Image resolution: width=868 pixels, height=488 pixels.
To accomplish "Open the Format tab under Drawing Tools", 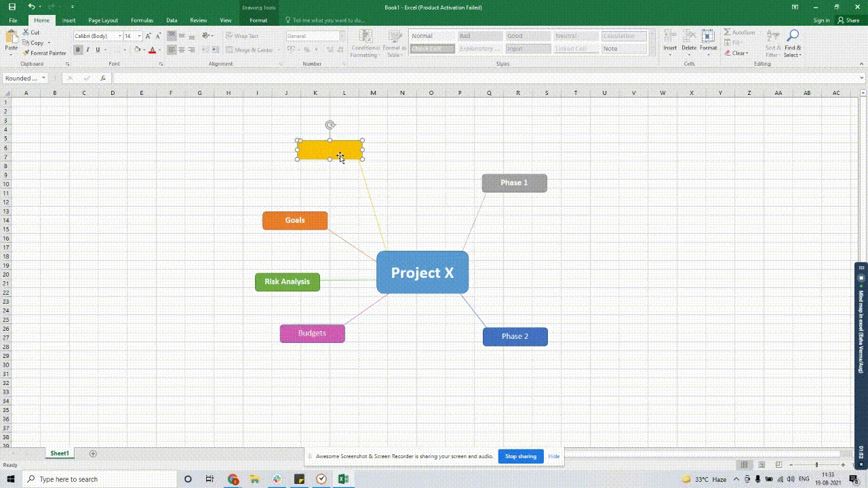I will (x=258, y=20).
